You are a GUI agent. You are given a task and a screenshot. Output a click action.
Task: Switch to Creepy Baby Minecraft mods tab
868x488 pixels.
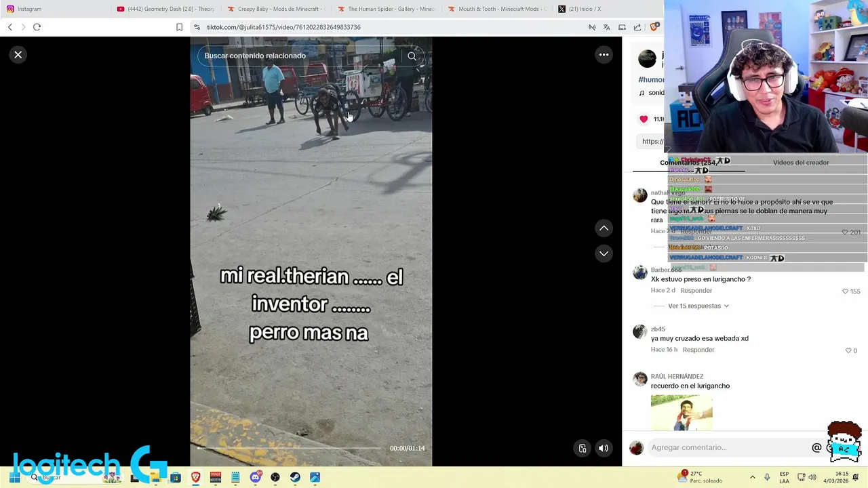[x=276, y=9]
